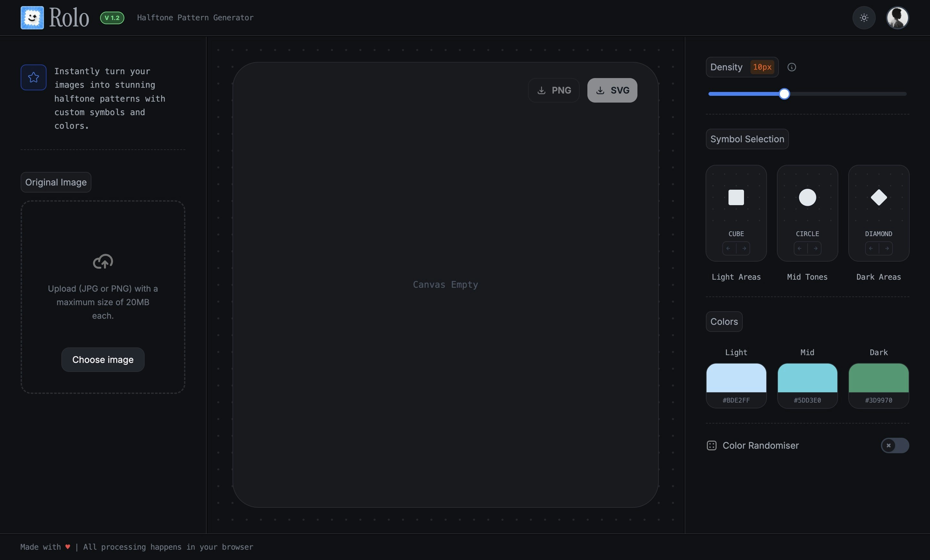Open the Symbol Selection panel header
Image resolution: width=930 pixels, height=560 pixels.
click(747, 139)
